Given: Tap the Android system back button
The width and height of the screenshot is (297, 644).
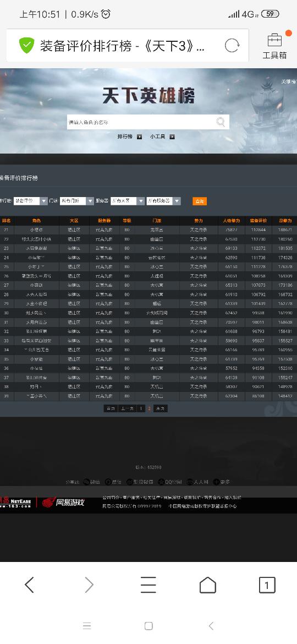Looking at the screenshot, I should pyautogui.click(x=211, y=626).
